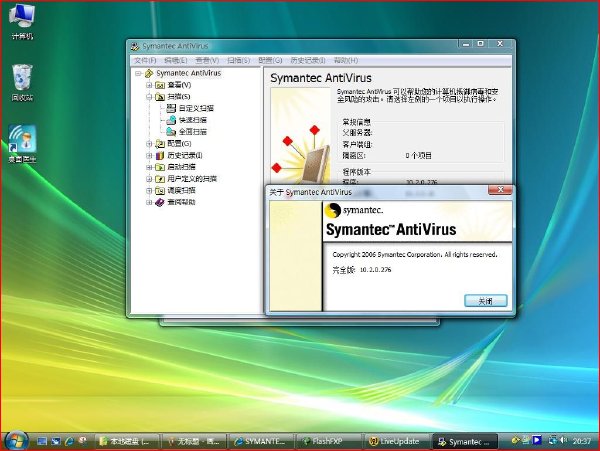600x451 pixels.
Task: Launch Internet Explorer from quick launch
Action: click(x=69, y=441)
